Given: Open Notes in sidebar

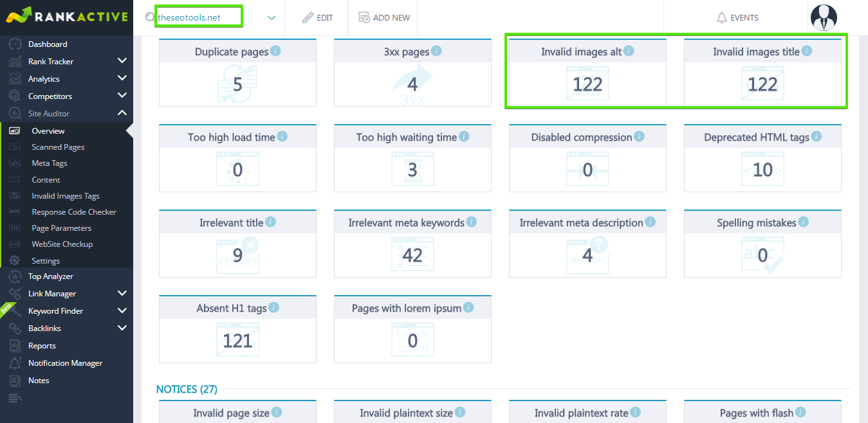Looking at the screenshot, I should [39, 381].
